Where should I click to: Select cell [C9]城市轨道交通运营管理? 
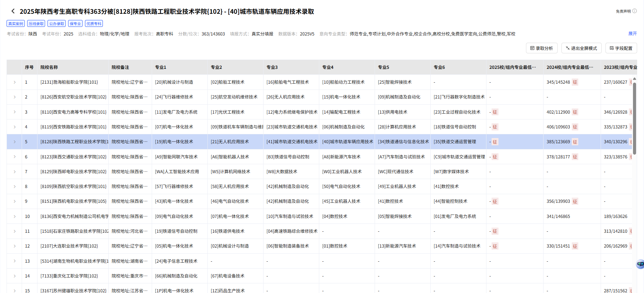(x=459, y=157)
